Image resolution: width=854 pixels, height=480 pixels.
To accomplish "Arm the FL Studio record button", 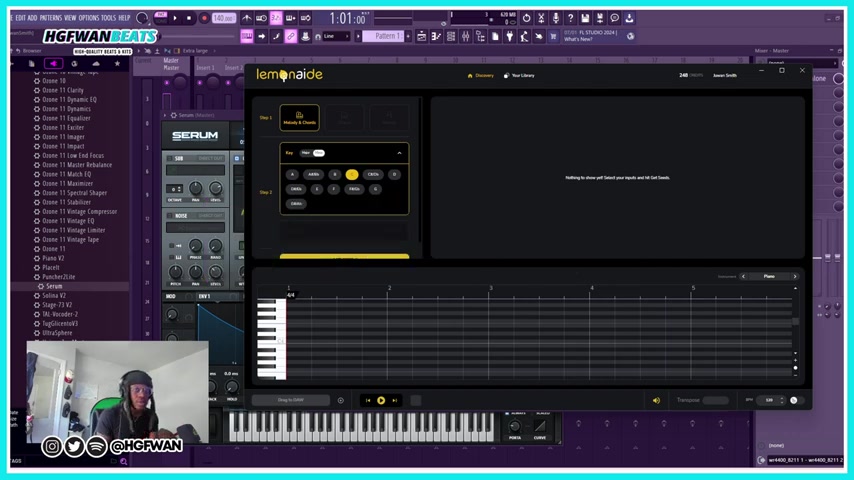I will click(x=204, y=18).
